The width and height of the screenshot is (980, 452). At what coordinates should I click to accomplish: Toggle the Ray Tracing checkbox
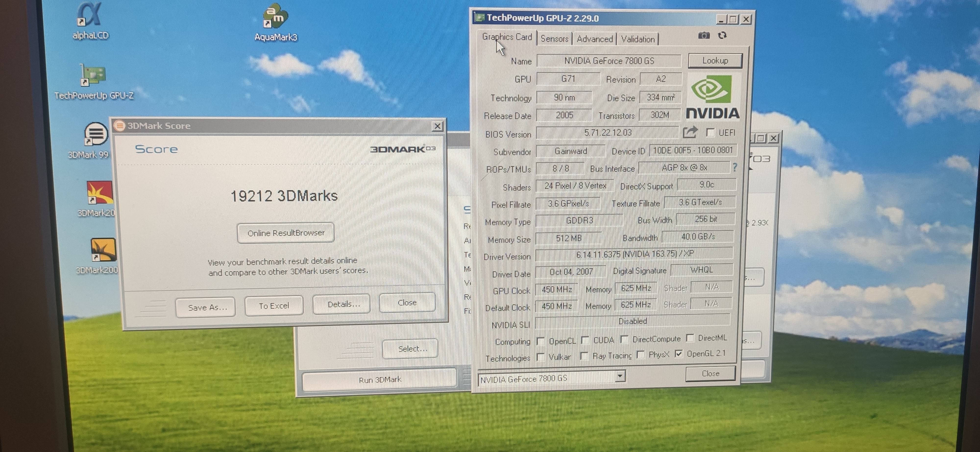coord(584,356)
